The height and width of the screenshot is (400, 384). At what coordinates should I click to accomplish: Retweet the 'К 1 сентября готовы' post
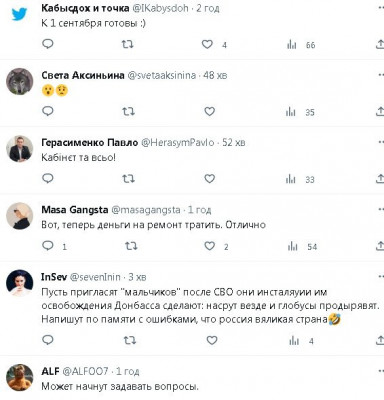coord(127,44)
